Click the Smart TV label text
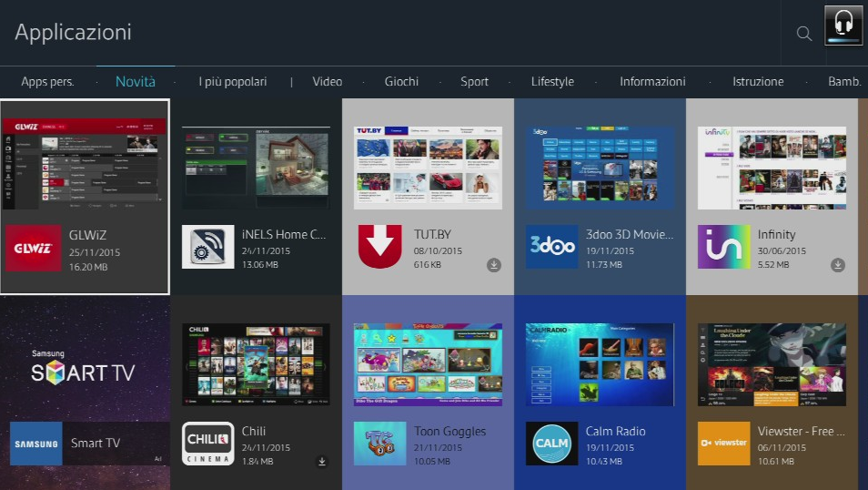The width and height of the screenshot is (868, 490). pyautogui.click(x=96, y=443)
